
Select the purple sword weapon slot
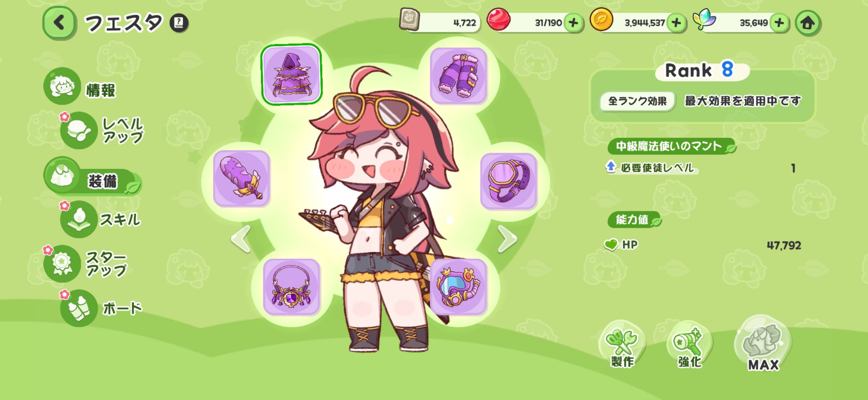(x=242, y=179)
